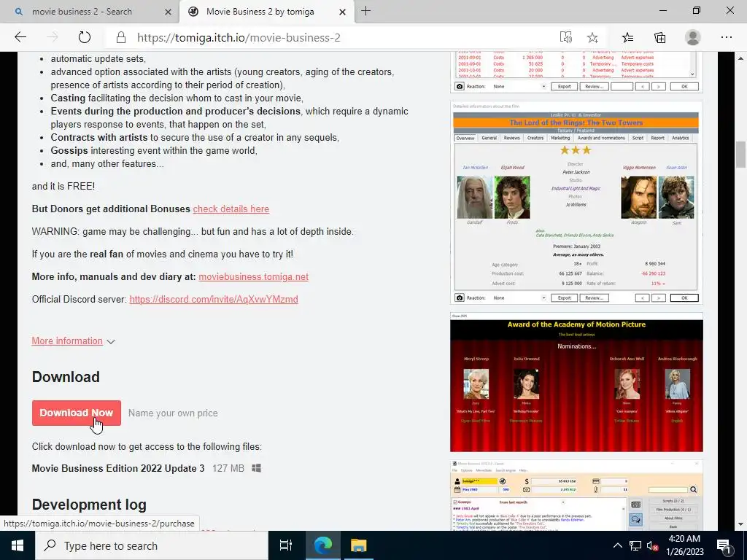This screenshot has height=560, width=747.
Task: Show hidden system tray icons
Action: click(617, 545)
